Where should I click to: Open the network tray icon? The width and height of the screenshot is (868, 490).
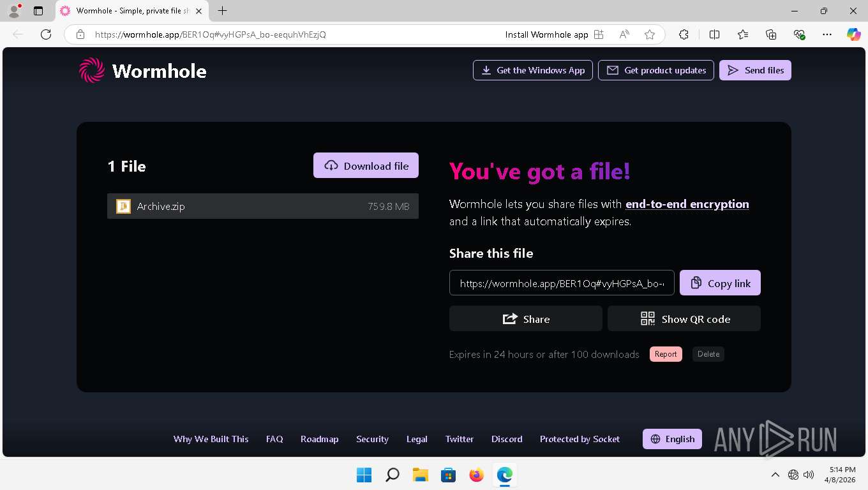pyautogui.click(x=793, y=475)
